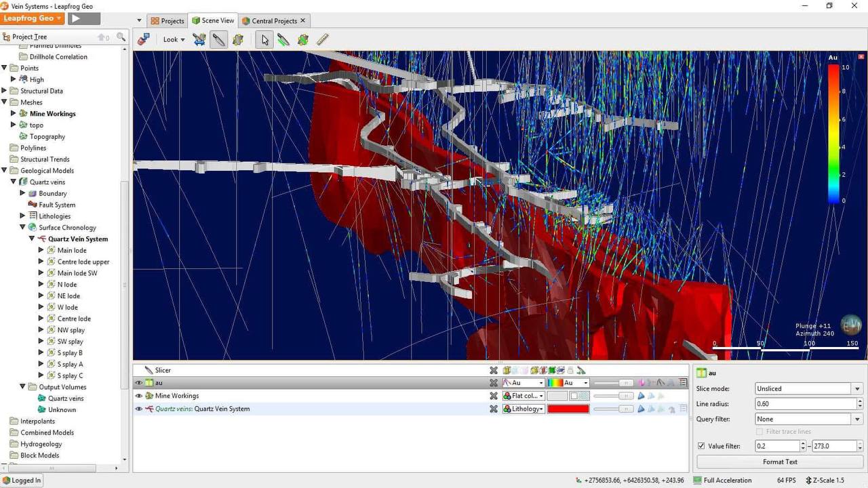Image resolution: width=868 pixels, height=488 pixels.
Task: Open the Flat colour dropdown for Mine Workings
Action: click(x=524, y=396)
